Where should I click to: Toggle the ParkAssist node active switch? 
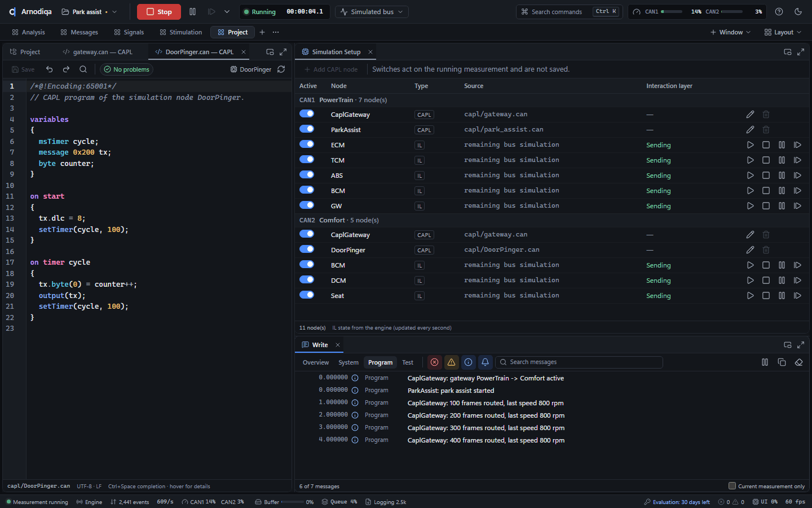pos(307,129)
